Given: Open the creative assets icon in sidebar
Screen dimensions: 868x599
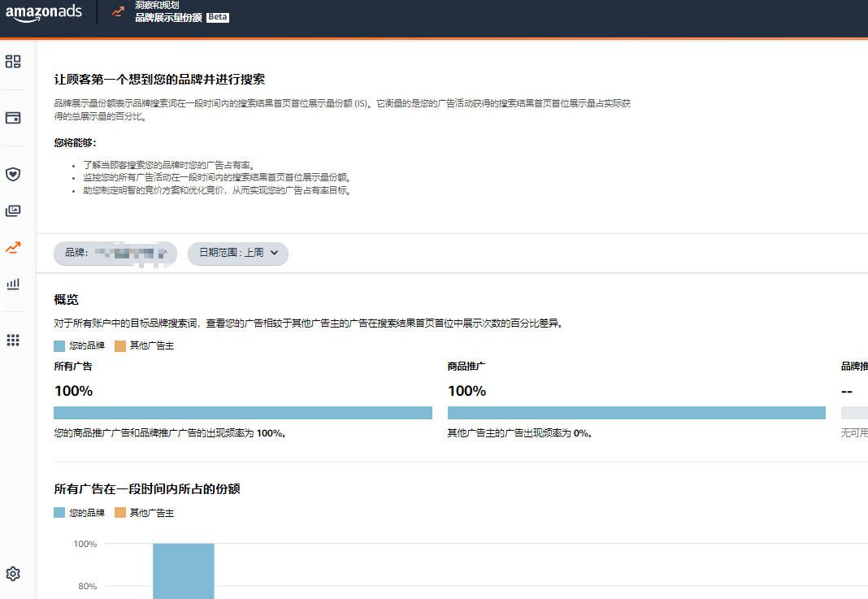Looking at the screenshot, I should [x=12, y=211].
